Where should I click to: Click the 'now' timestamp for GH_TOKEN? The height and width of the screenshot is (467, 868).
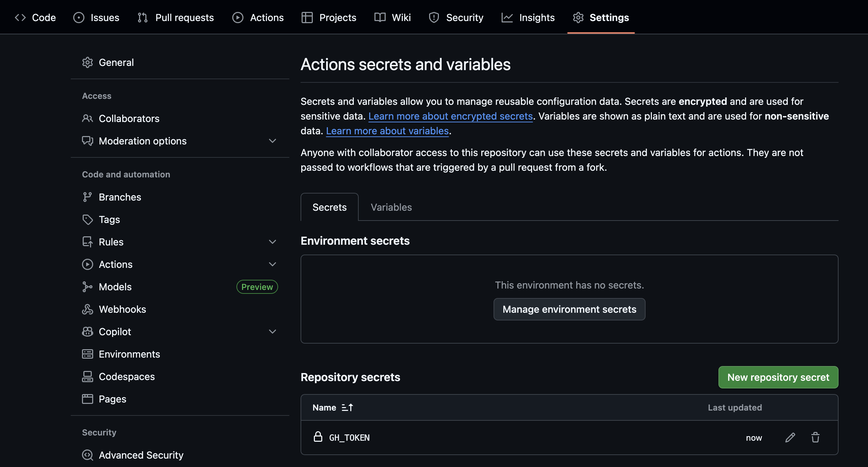coord(754,438)
